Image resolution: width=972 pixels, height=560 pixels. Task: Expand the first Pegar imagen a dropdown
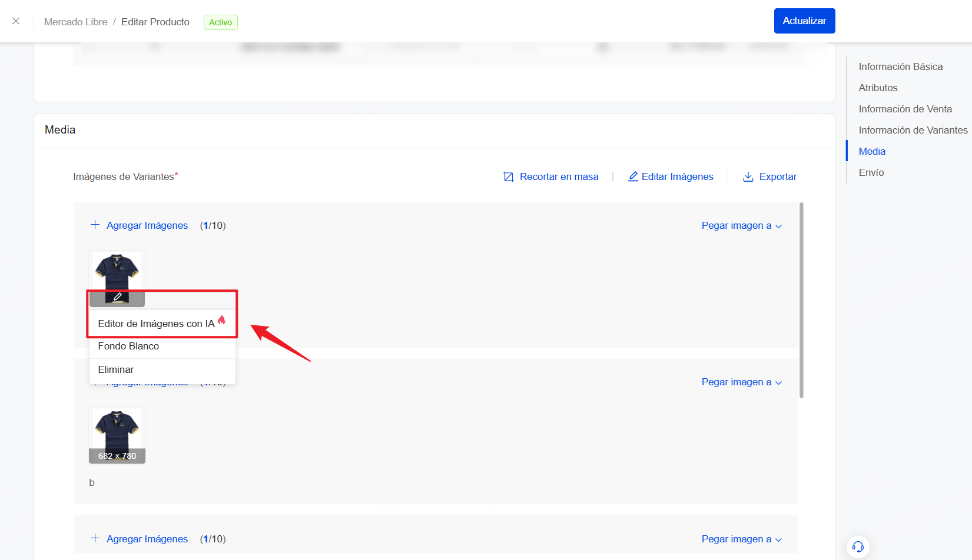[741, 226]
